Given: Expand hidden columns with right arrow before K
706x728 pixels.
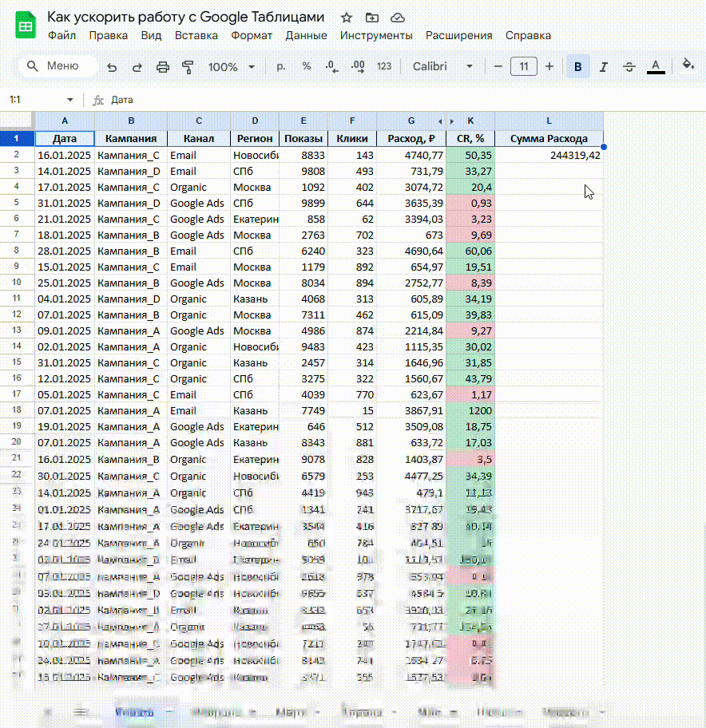Looking at the screenshot, I should pos(451,121).
